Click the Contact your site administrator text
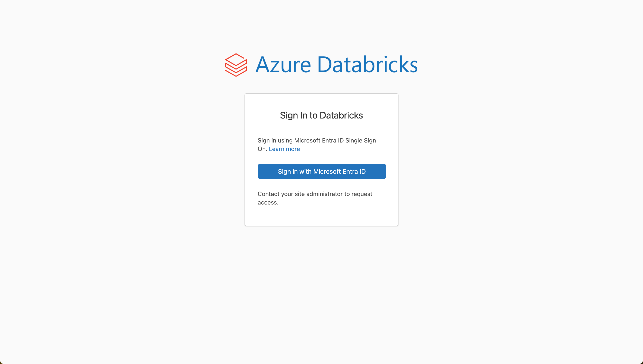643x364 pixels. click(315, 194)
